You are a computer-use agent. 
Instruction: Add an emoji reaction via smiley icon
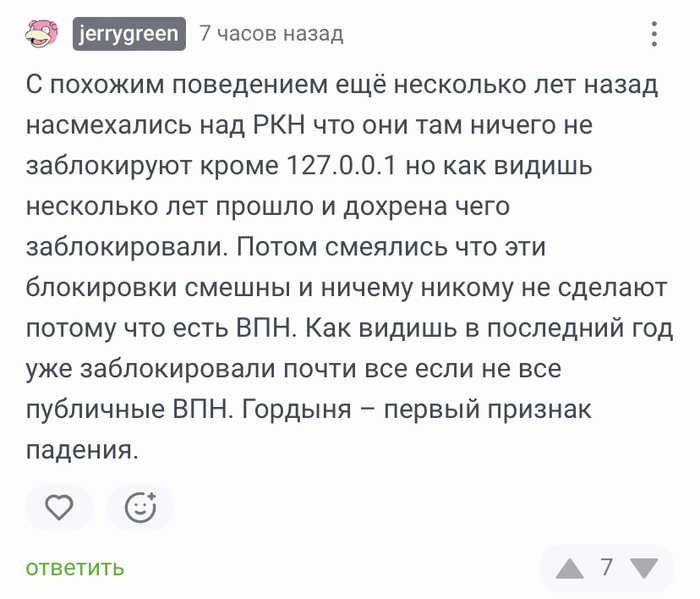(140, 507)
